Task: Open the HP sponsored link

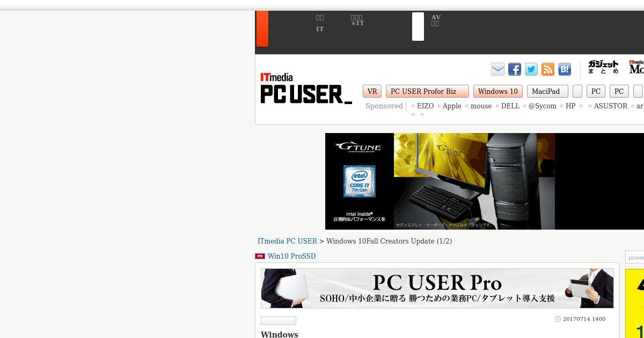Action: (570, 106)
